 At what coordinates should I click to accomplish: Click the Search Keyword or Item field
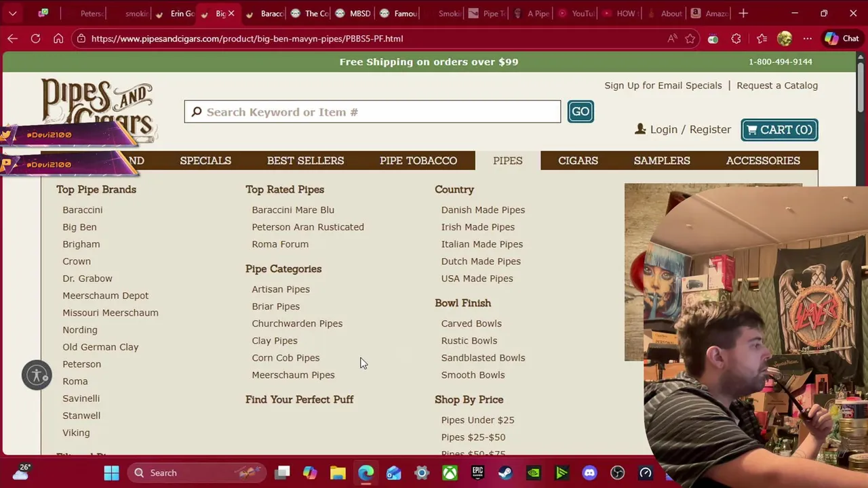click(x=372, y=112)
